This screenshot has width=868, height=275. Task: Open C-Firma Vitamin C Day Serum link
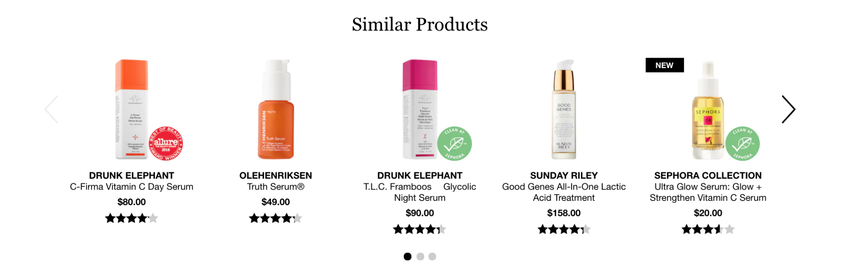[x=132, y=187]
